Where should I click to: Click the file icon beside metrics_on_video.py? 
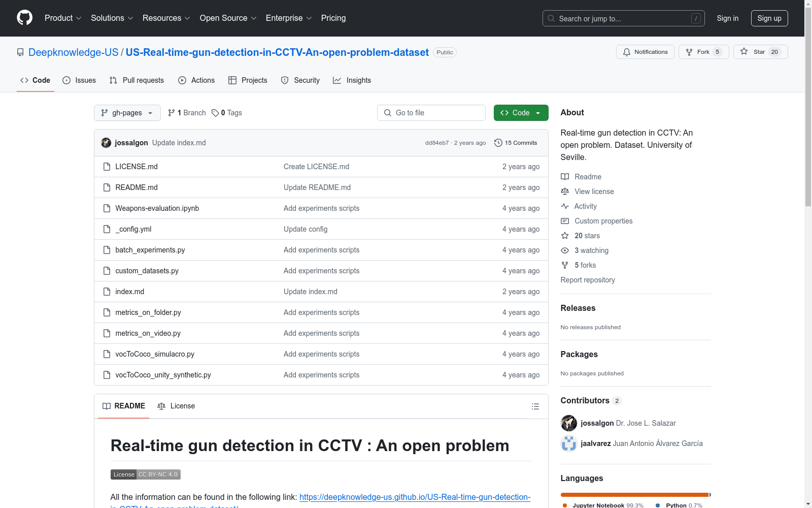(107, 333)
